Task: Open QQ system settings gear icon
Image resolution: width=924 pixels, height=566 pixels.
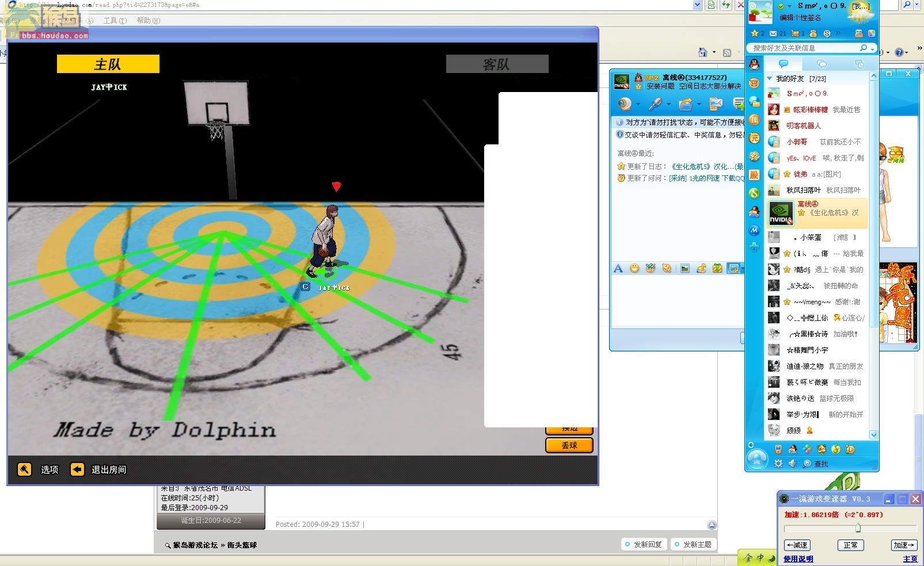Action: (x=778, y=464)
